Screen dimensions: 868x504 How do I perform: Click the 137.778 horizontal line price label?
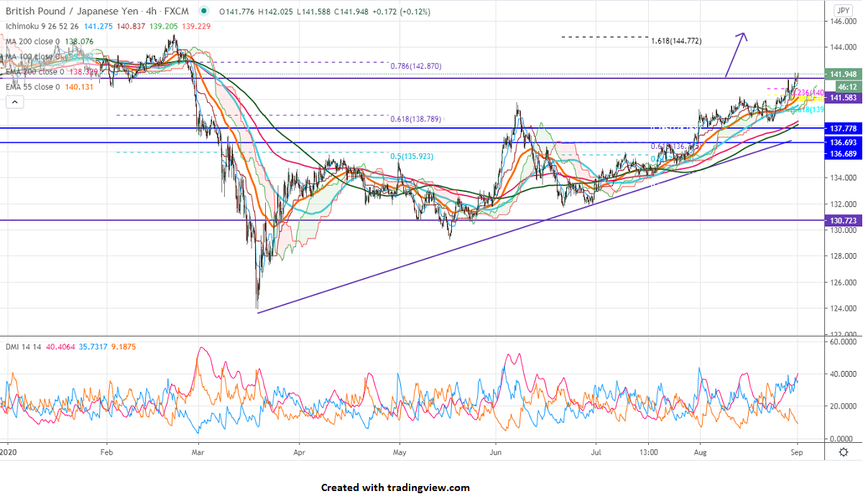point(842,128)
